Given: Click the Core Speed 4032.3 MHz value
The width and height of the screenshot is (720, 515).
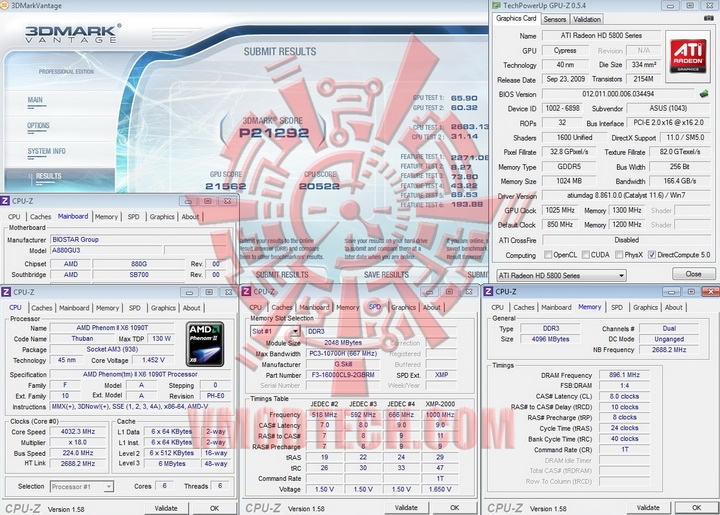Looking at the screenshot, I should coord(78,432).
